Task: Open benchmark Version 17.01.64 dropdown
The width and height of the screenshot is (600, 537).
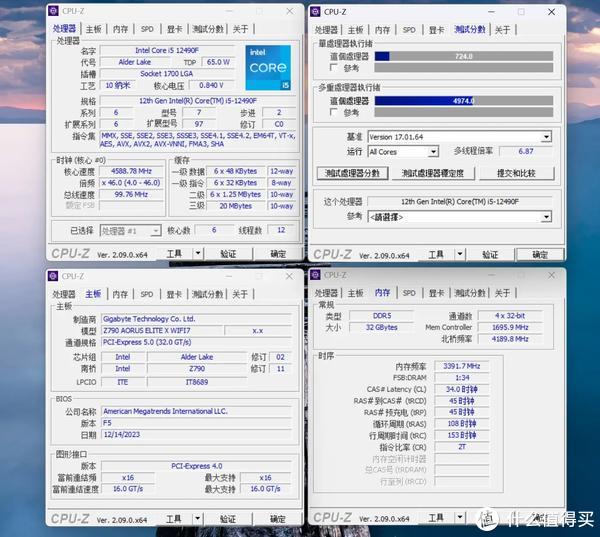Action: click(x=546, y=137)
